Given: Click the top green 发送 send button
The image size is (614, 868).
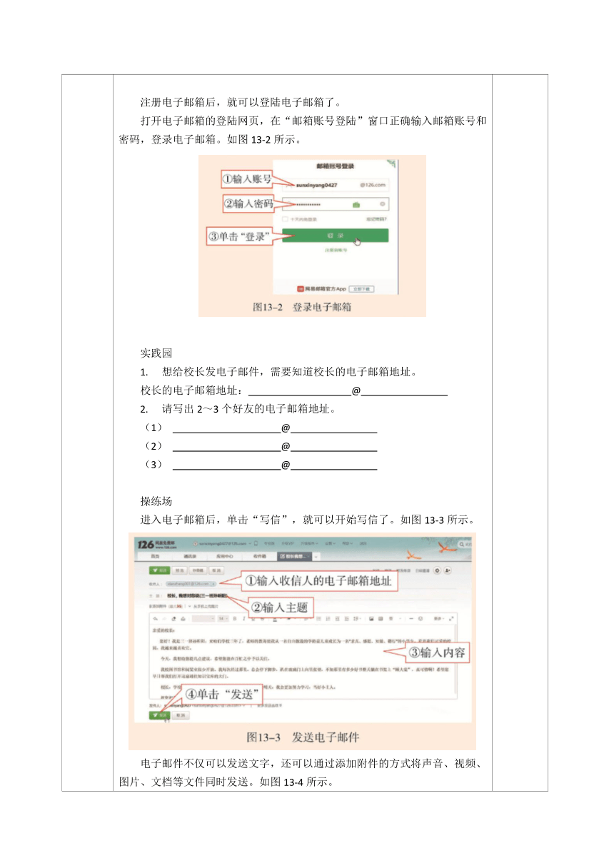Looking at the screenshot, I should click(159, 570).
